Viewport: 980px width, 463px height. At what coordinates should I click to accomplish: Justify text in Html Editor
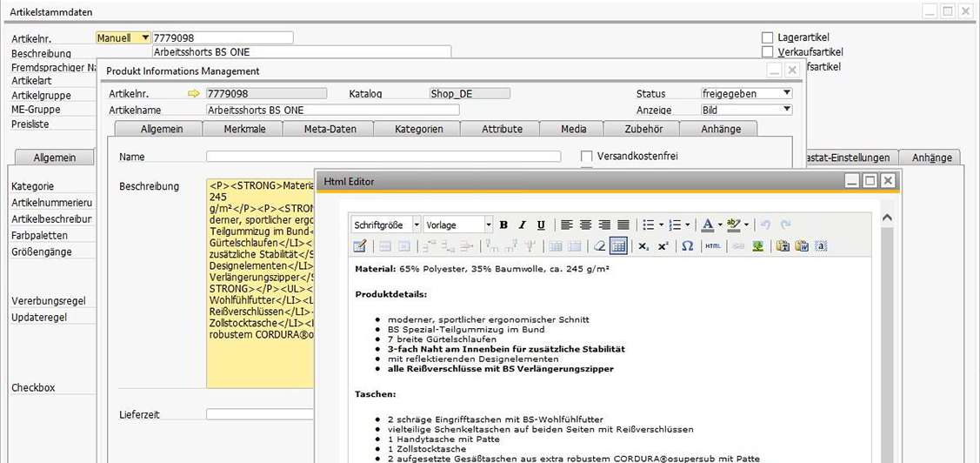click(x=623, y=225)
